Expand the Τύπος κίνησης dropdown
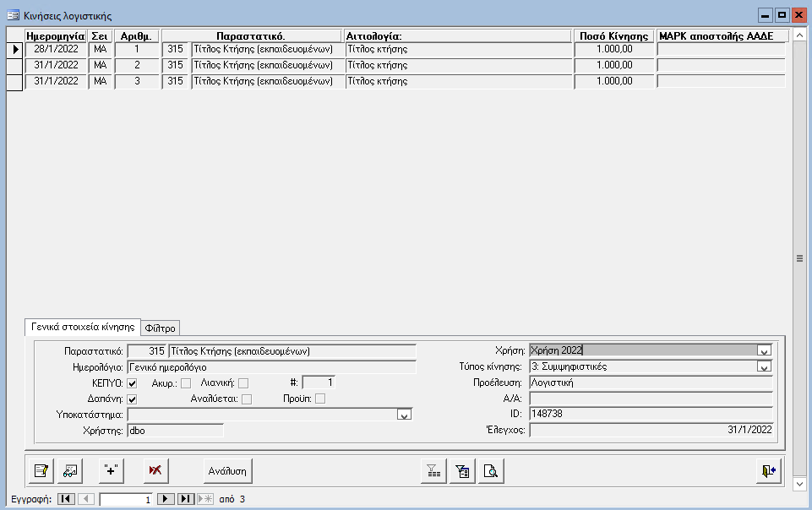Screen dimensions: 812x510 tap(764, 366)
